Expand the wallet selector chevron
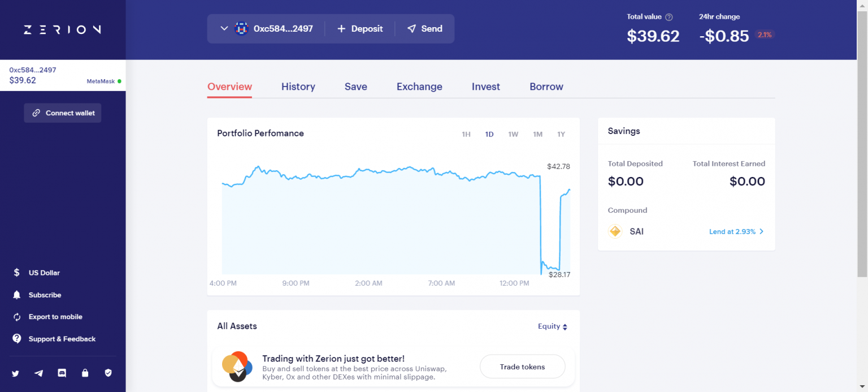868x392 pixels. (224, 28)
